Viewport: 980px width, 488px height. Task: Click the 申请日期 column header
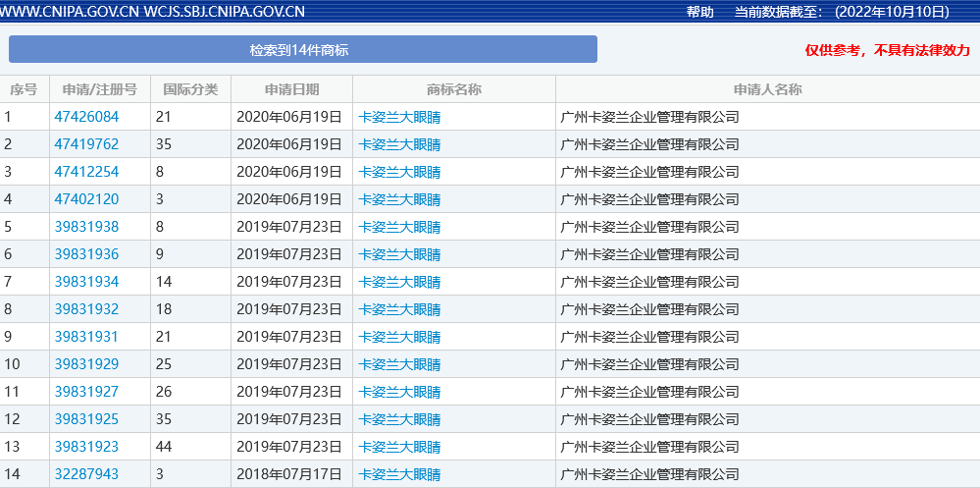(x=291, y=89)
